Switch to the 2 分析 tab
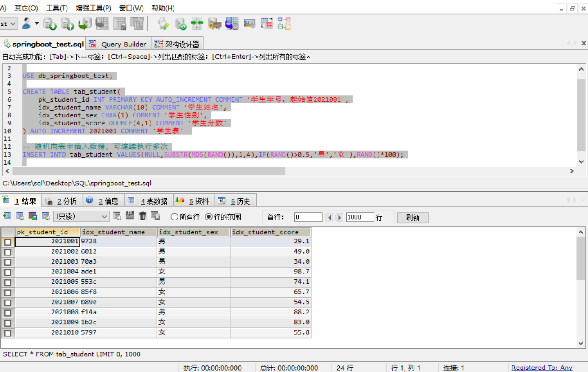Viewport: 588px width, 372px height. coord(61,201)
